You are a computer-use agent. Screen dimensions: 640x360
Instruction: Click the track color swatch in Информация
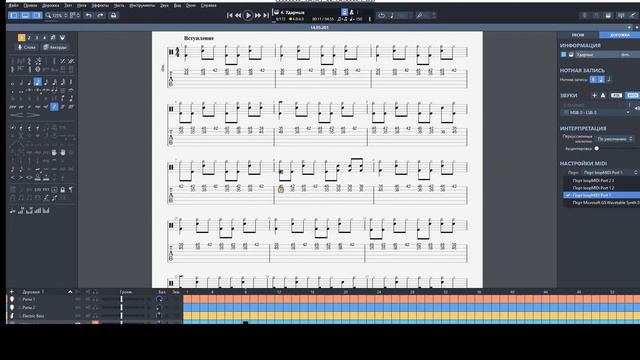(564, 54)
